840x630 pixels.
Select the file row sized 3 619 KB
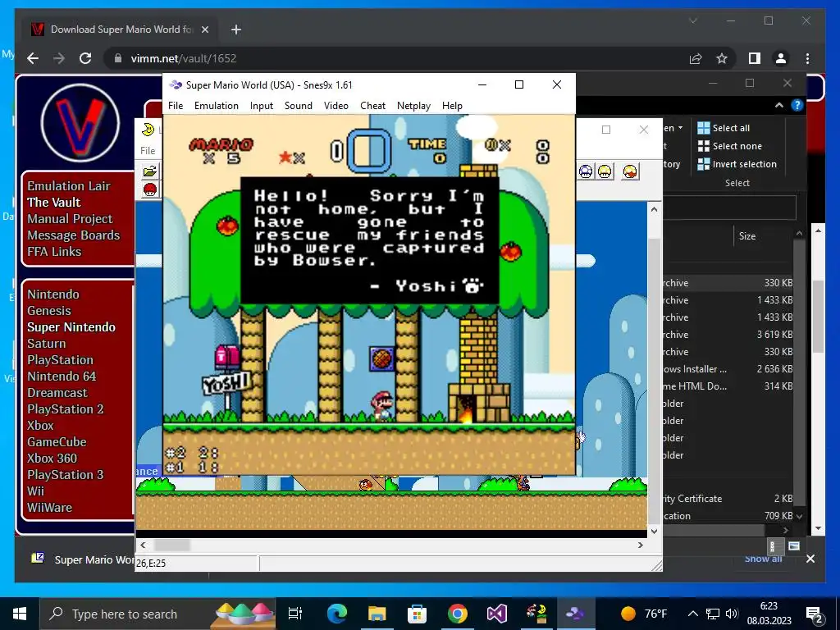click(728, 335)
